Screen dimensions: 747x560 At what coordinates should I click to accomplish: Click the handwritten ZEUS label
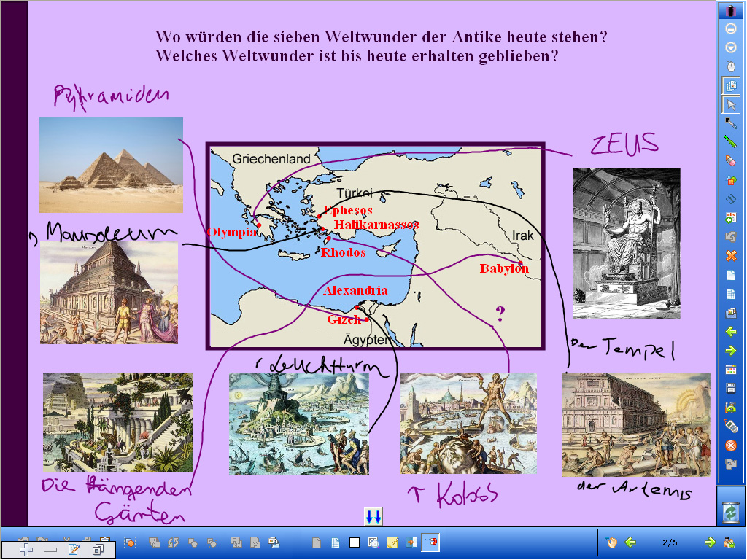(x=624, y=144)
